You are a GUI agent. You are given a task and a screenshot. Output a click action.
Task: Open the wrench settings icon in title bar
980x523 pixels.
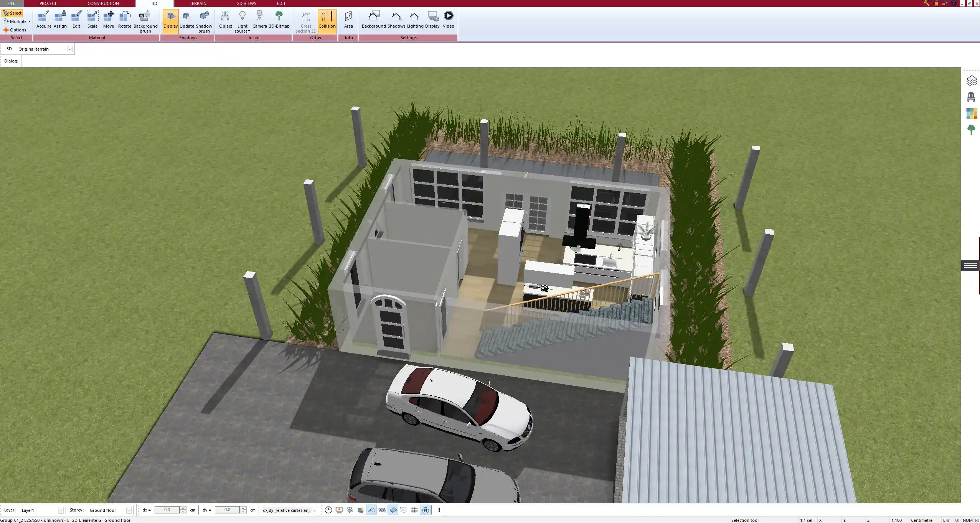point(927,3)
